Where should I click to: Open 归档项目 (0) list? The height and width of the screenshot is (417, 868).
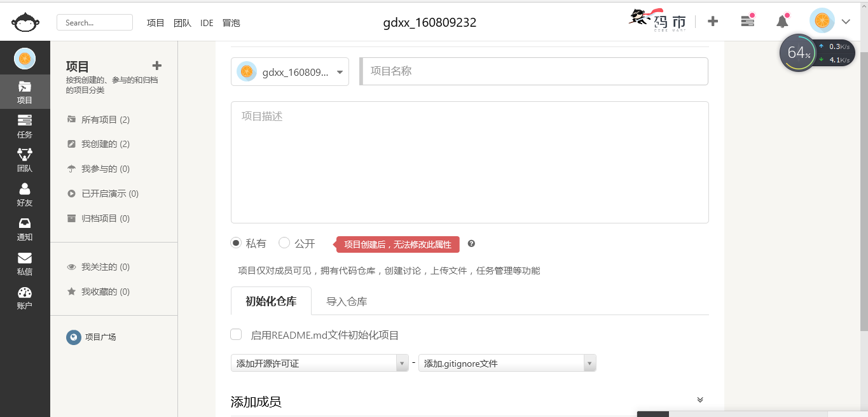click(99, 218)
